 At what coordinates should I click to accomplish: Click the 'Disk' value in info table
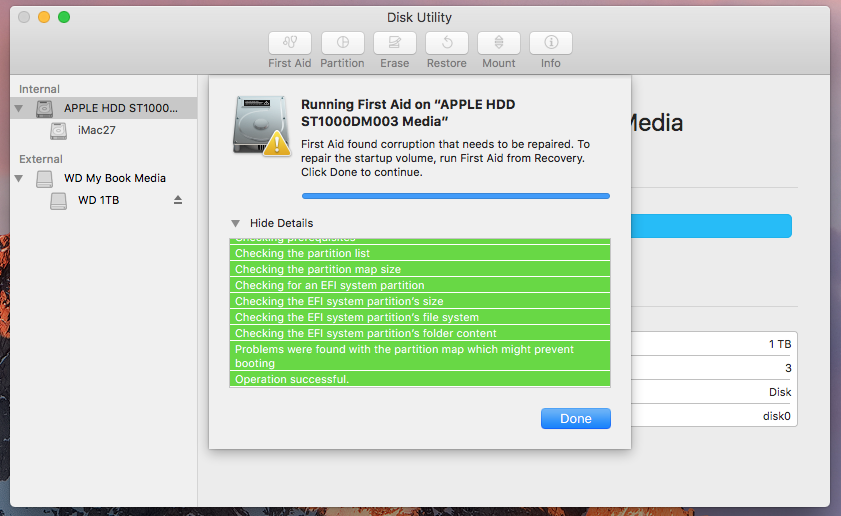click(x=780, y=392)
